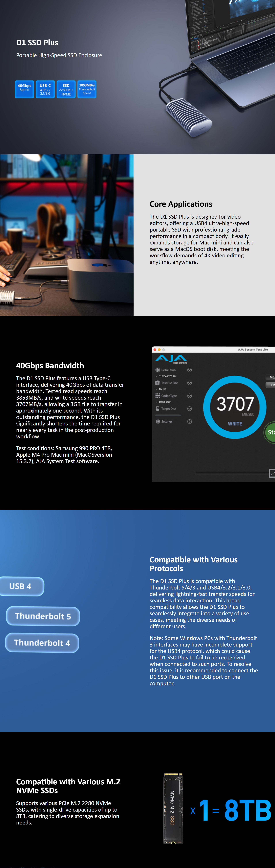Click the Test File Size label
The width and height of the screenshot is (275, 868).
(x=169, y=383)
